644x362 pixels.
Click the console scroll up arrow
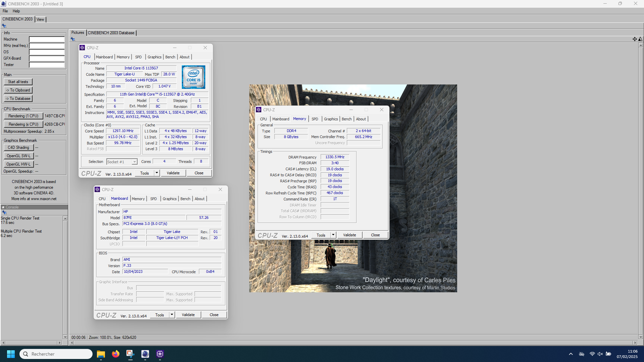[x=65, y=219]
